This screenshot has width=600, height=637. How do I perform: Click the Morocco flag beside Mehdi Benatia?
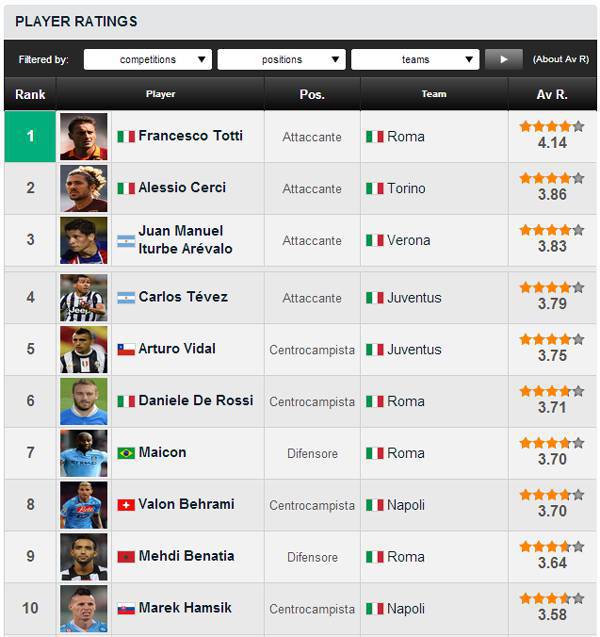(x=126, y=557)
